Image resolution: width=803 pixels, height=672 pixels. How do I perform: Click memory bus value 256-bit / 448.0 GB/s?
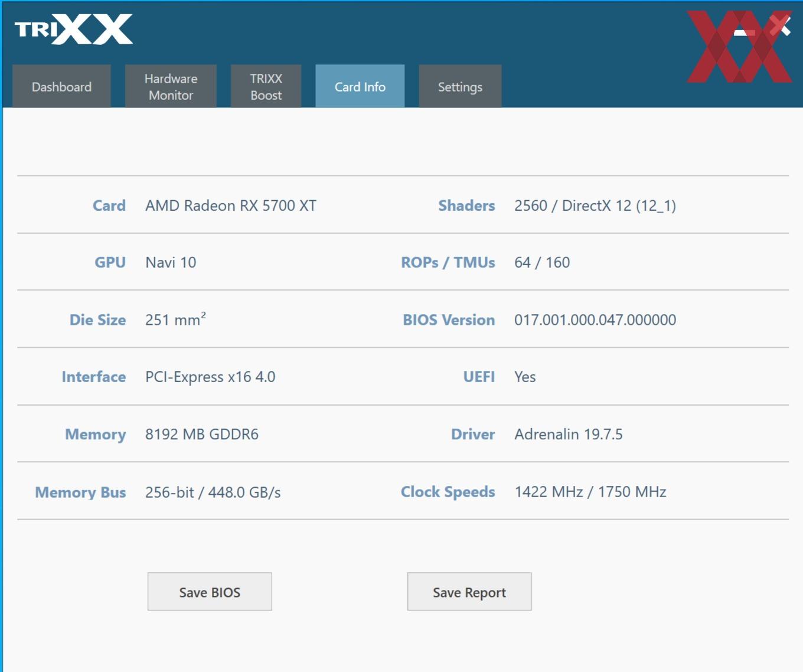click(213, 492)
